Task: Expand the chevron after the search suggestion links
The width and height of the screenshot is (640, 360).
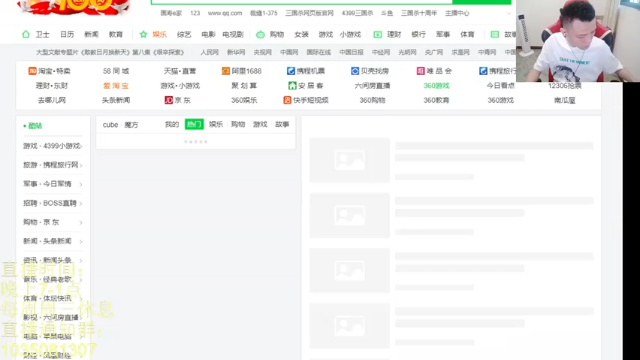Action: point(509,13)
